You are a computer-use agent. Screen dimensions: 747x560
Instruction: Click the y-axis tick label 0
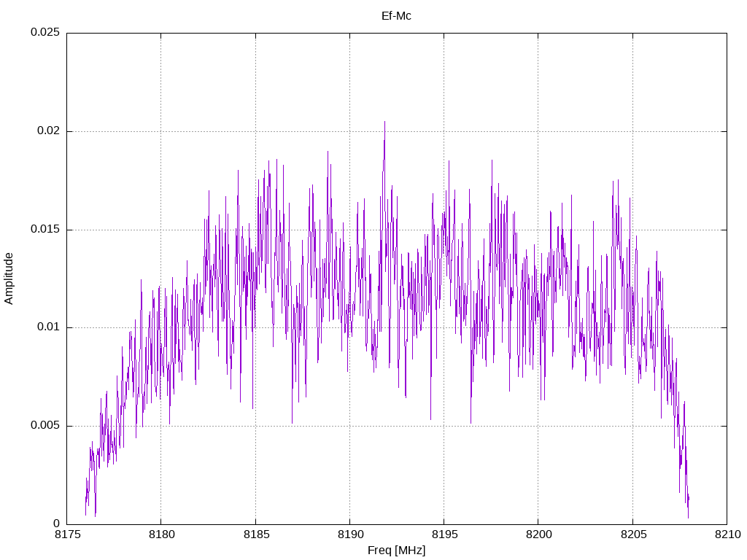pos(57,524)
